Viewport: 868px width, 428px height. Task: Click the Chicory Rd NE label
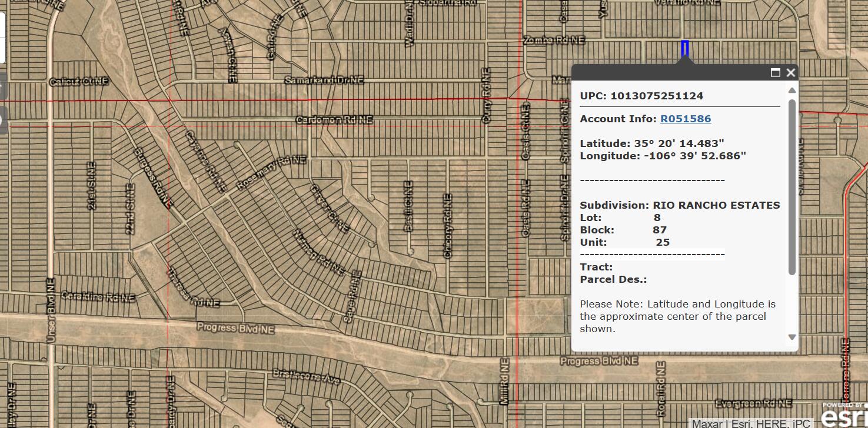448,226
